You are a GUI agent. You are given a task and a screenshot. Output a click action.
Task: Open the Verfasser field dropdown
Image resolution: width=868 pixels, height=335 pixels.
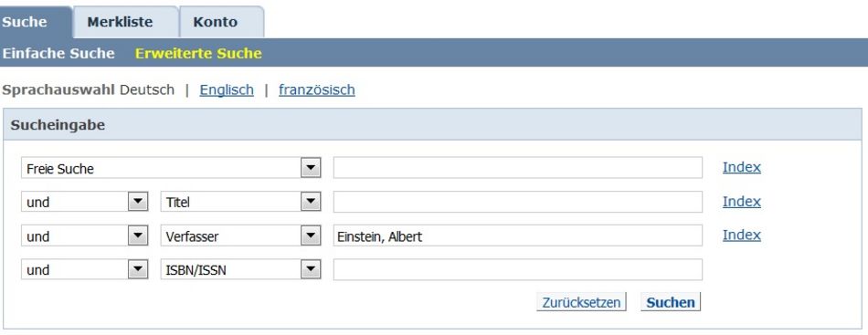click(311, 236)
